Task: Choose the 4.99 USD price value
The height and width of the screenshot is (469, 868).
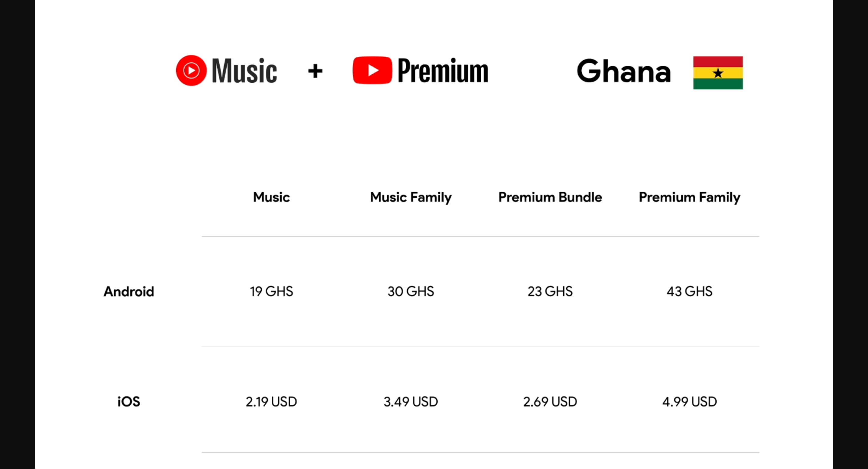Action: (x=689, y=401)
